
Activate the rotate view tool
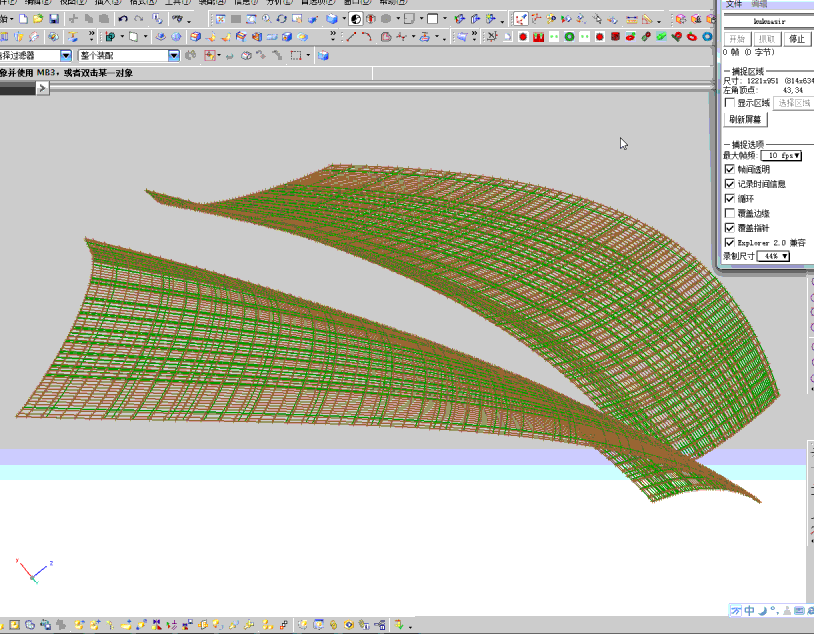tap(281, 19)
